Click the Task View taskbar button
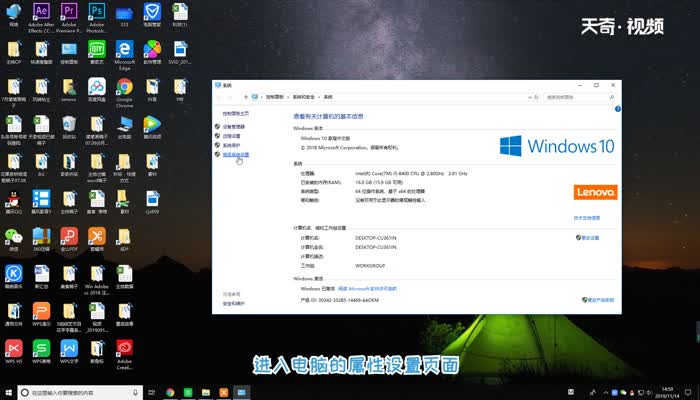Screen dimensions: 700x400 pos(152,392)
